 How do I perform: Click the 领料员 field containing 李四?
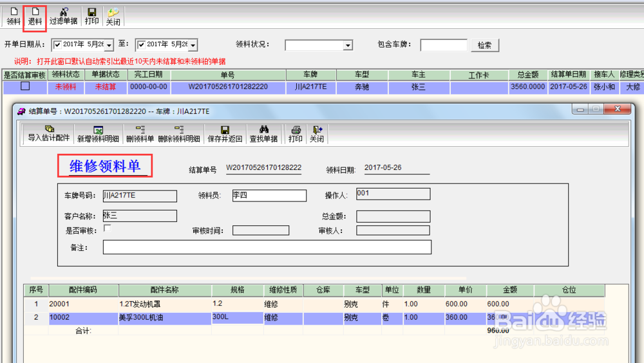pos(269,196)
